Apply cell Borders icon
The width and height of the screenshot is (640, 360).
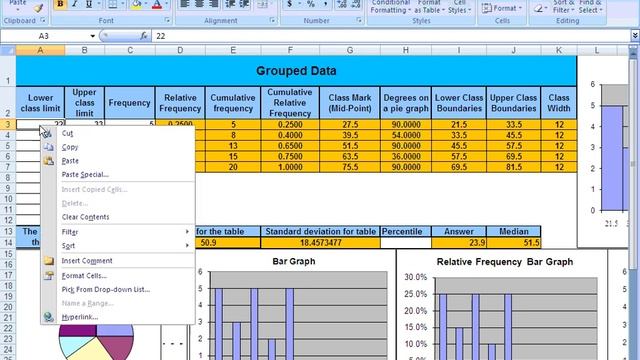click(x=112, y=4)
